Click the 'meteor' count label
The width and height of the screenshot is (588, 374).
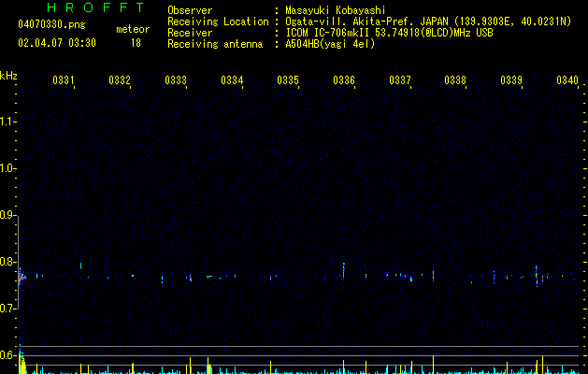coord(133,29)
